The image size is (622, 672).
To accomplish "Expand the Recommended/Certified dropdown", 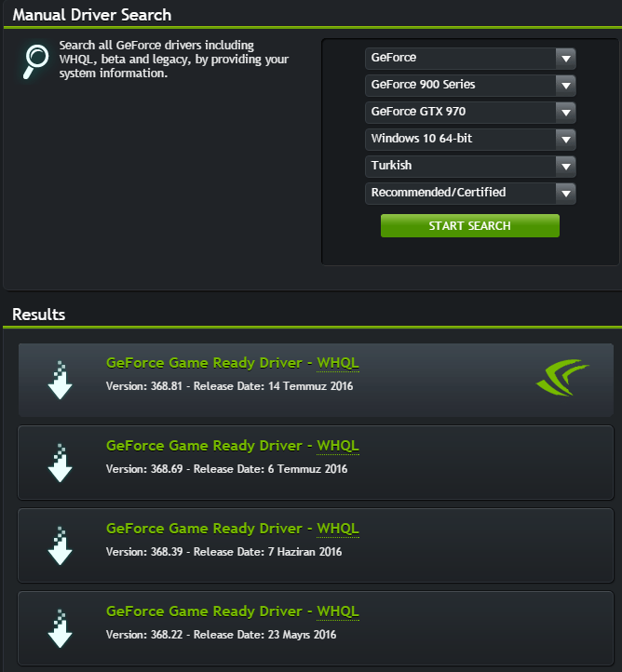I will coord(470,194).
